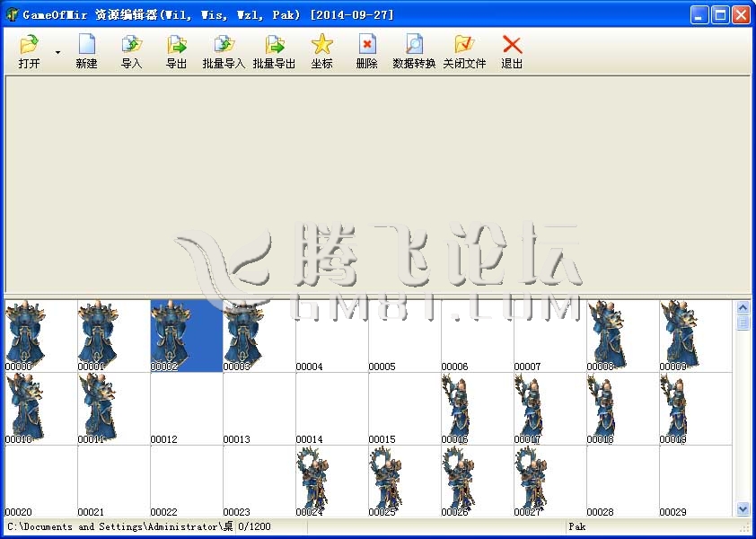Select thumbnail 00019
Image resolution: width=756 pixels, height=539 pixels.
tap(696, 409)
